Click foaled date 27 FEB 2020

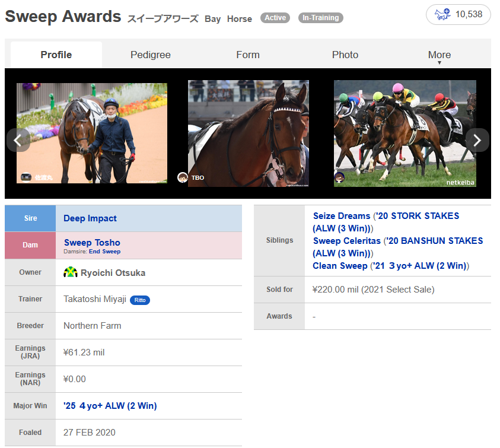pyautogui.click(x=90, y=433)
